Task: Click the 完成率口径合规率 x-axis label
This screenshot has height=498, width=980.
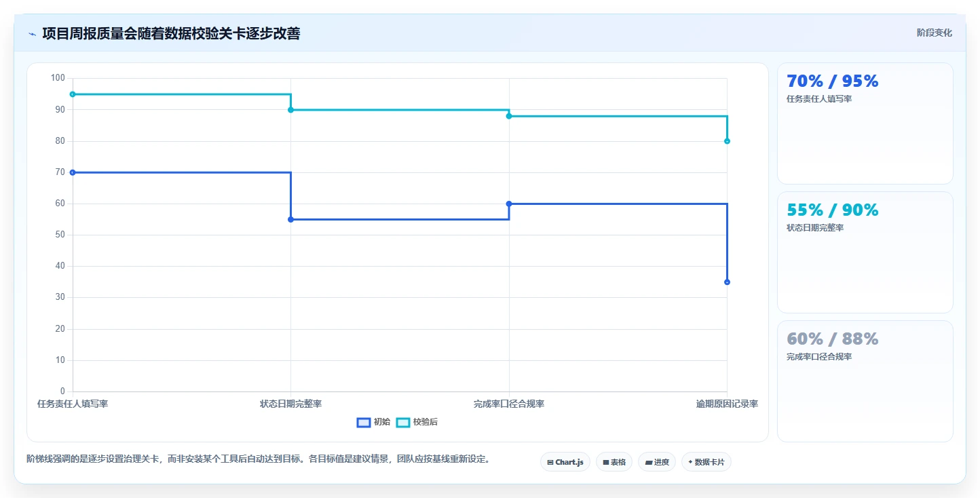Action: pos(509,404)
